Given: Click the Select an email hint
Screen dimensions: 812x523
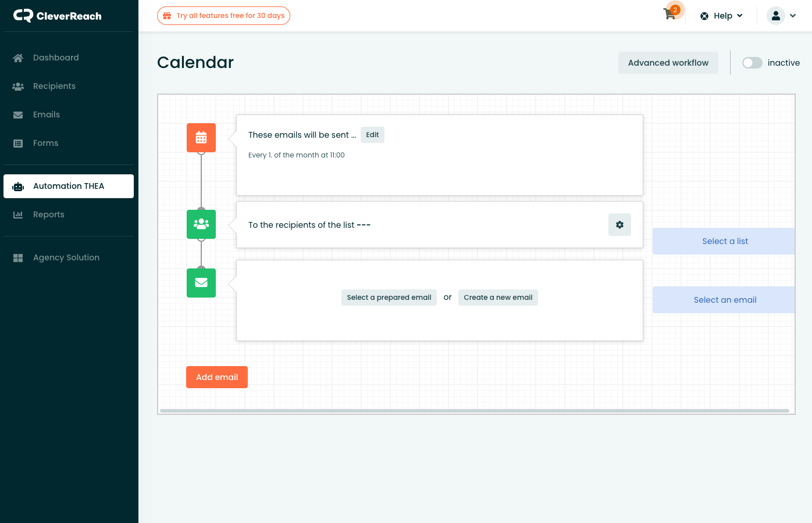Looking at the screenshot, I should (724, 300).
